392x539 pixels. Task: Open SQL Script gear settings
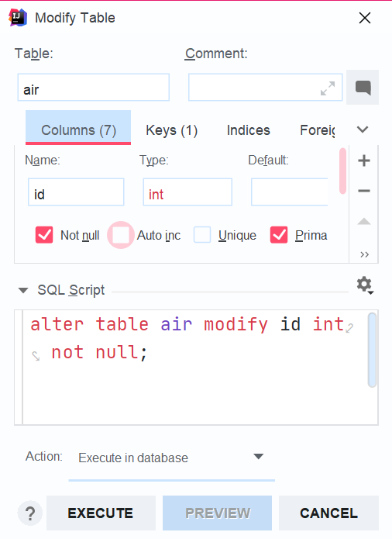[x=365, y=285]
